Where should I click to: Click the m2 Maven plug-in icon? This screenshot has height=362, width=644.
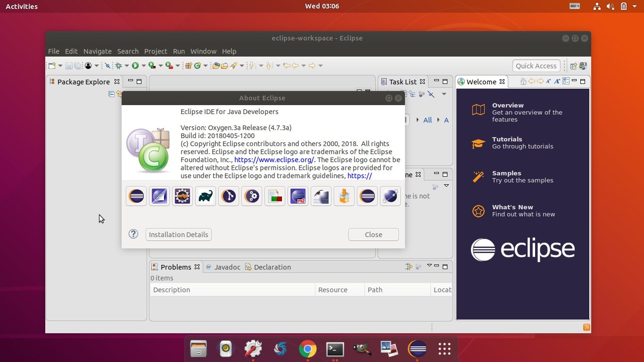(x=298, y=196)
